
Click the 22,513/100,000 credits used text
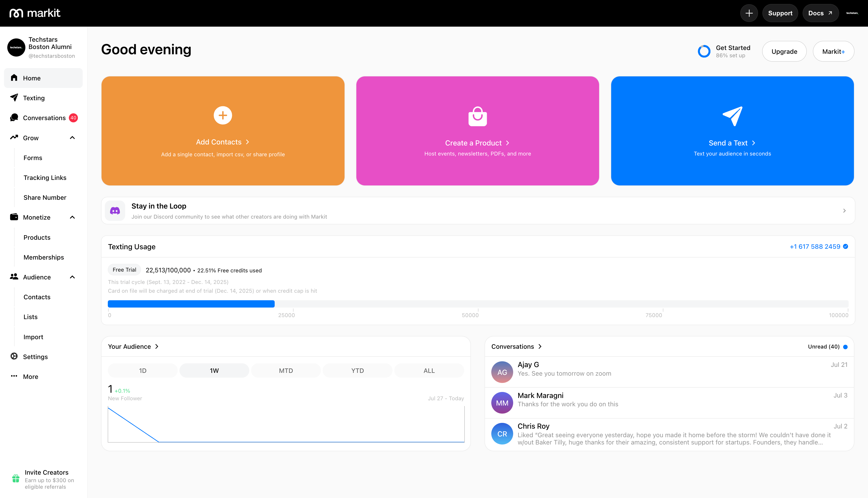point(204,270)
